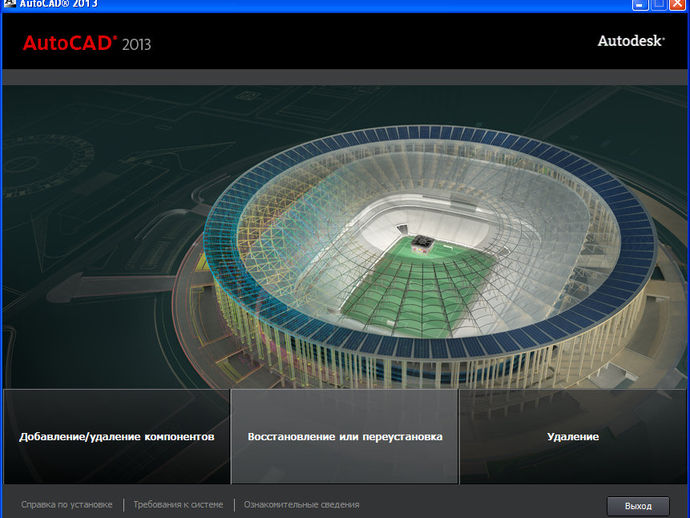Open Справка по установке link
Screen dimensions: 690x518
pos(67,505)
